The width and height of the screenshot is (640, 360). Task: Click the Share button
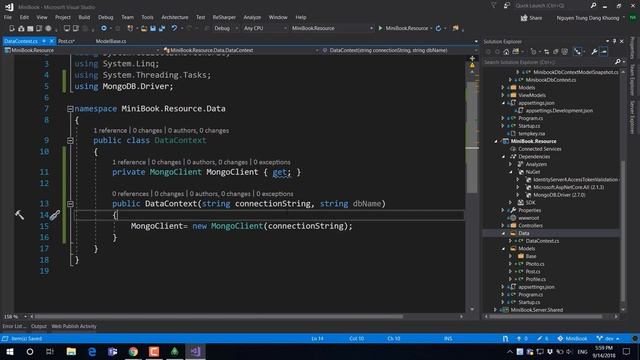tap(531, 18)
